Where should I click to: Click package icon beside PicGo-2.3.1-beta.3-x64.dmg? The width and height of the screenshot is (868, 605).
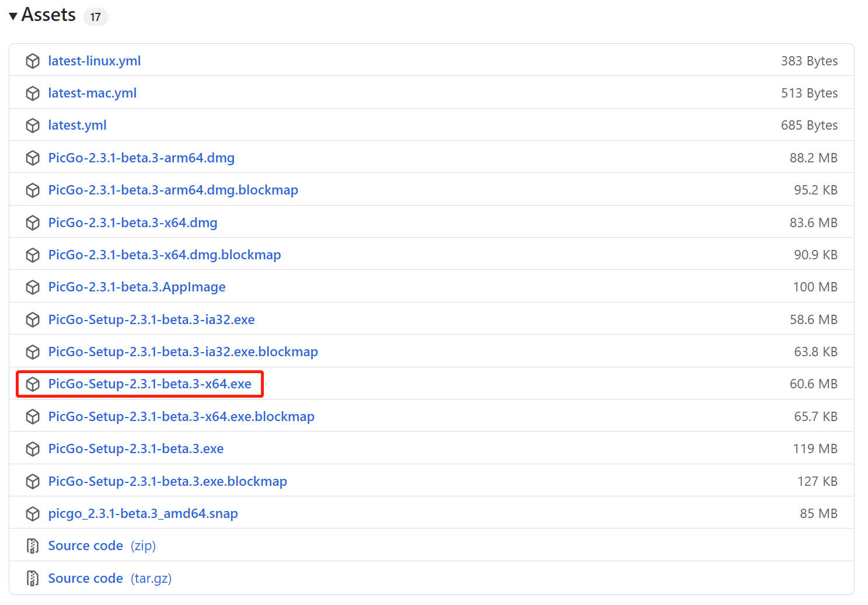[x=33, y=222]
